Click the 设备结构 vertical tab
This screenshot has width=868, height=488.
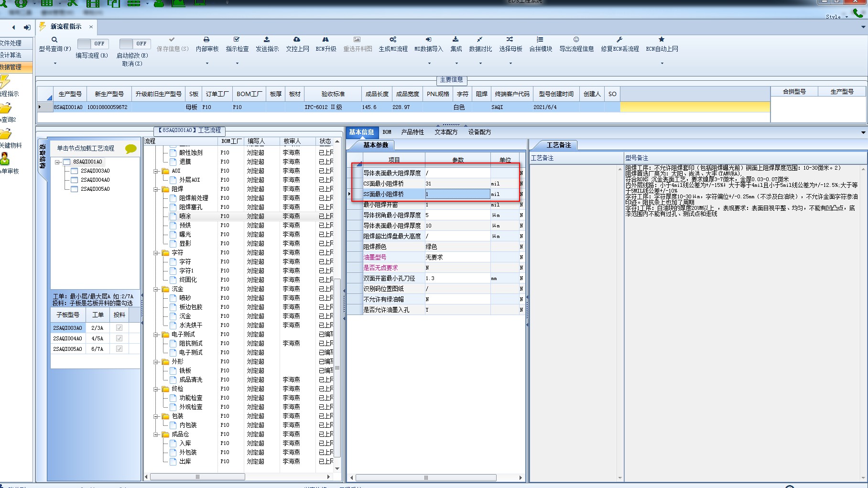pos(43,156)
